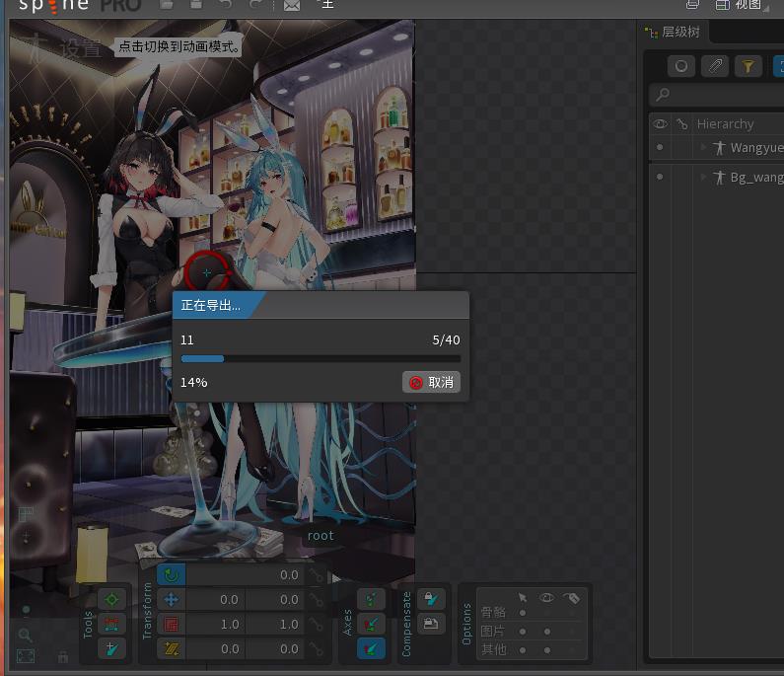Click the key icon in Hierarchy header
784x676 pixels.
tap(682, 123)
